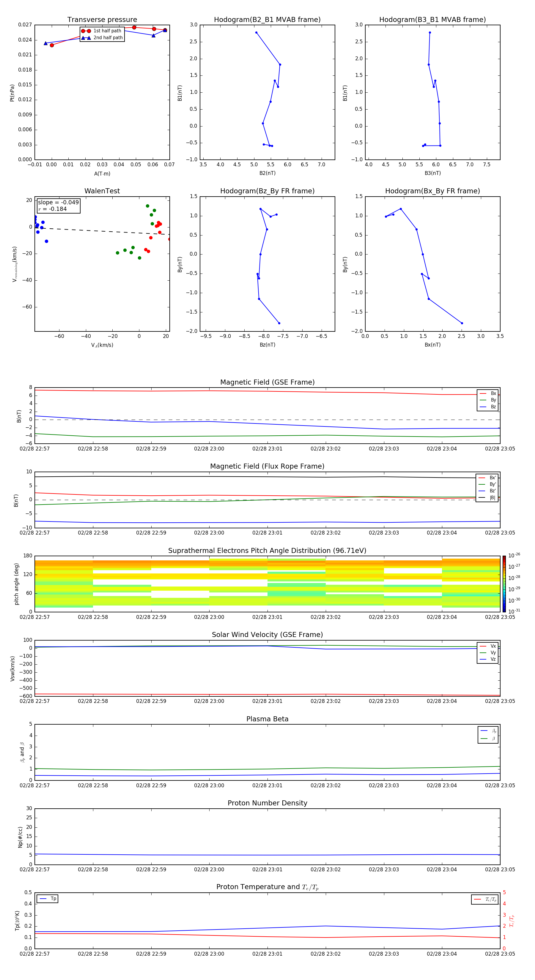Click 'Magnetic Field (GSE Frame)' title
The width and height of the screenshot is (535, 980).
(x=267, y=382)
